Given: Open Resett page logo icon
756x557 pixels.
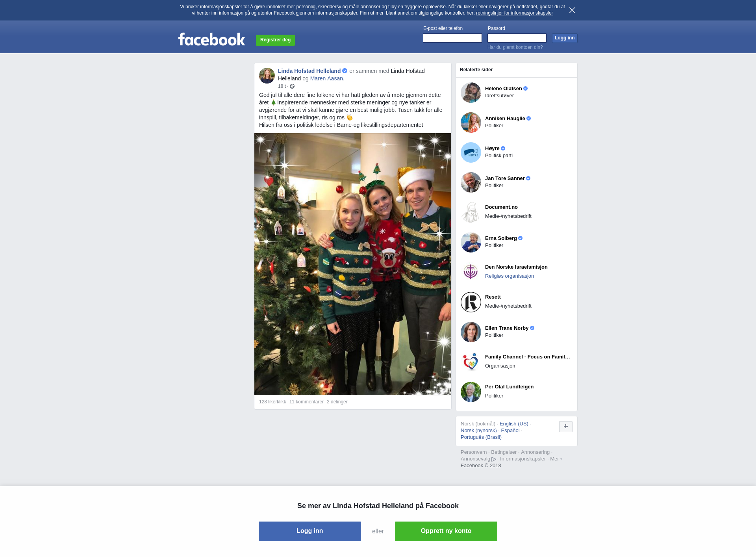Looking at the screenshot, I should (x=471, y=302).
